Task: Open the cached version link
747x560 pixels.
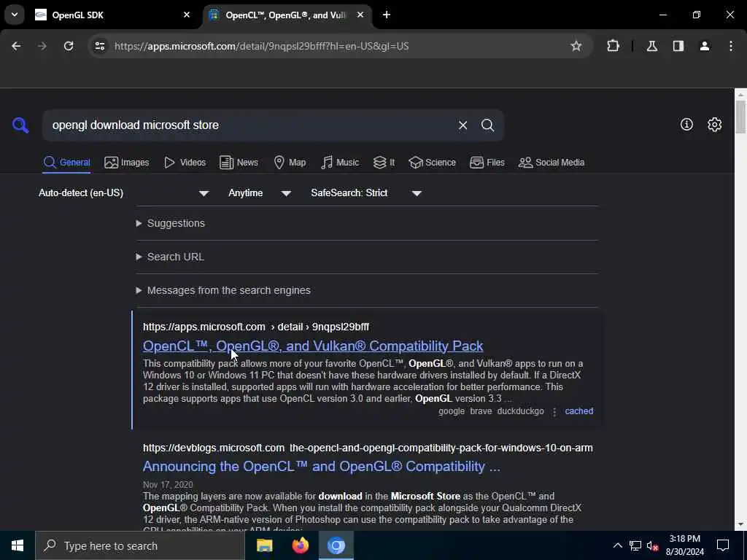Action: 578,411
